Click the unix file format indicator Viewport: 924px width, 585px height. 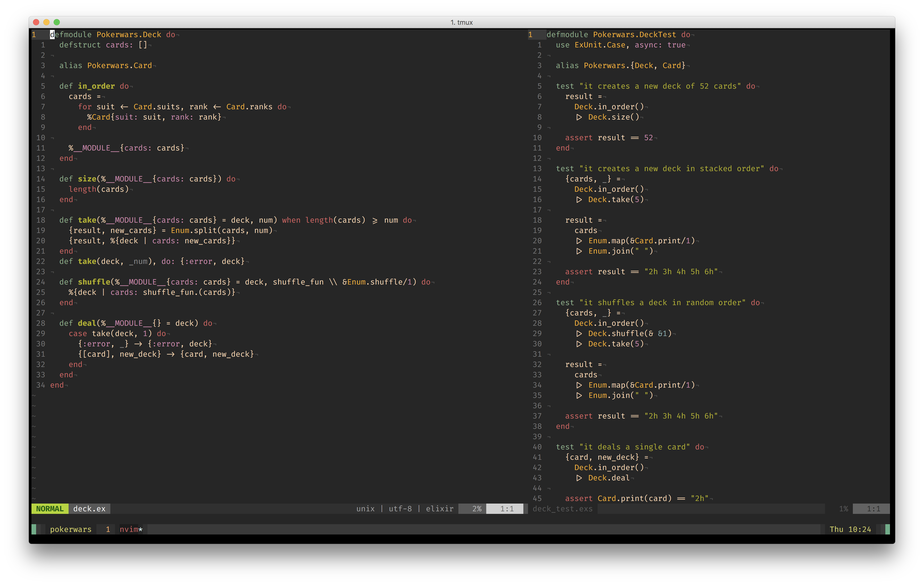(365, 509)
